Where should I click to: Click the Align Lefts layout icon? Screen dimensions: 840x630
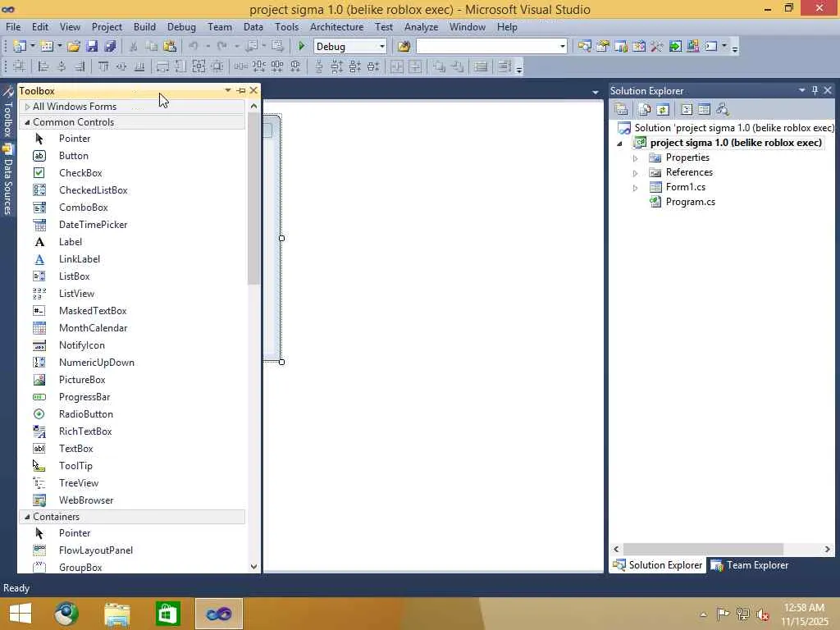pyautogui.click(x=43, y=66)
